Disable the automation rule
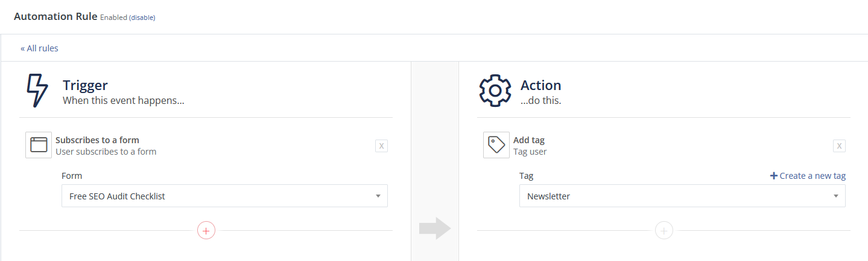This screenshot has width=868, height=261. (x=141, y=18)
